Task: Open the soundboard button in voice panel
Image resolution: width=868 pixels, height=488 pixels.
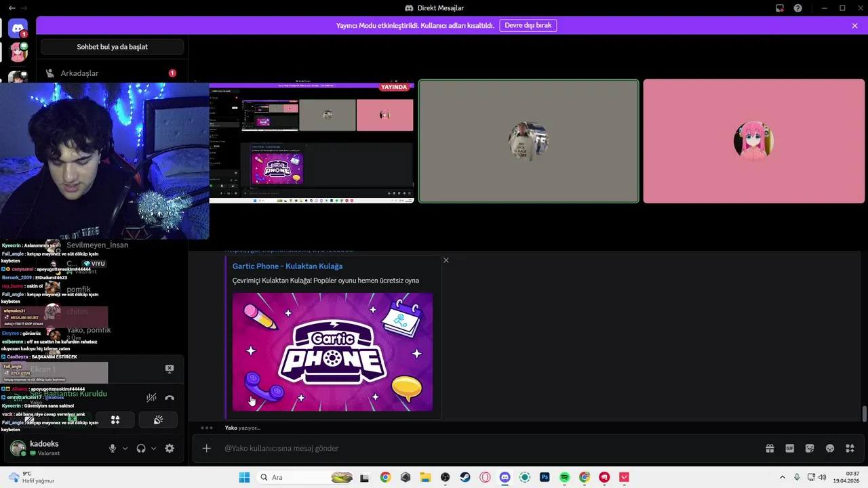Action: tap(158, 420)
